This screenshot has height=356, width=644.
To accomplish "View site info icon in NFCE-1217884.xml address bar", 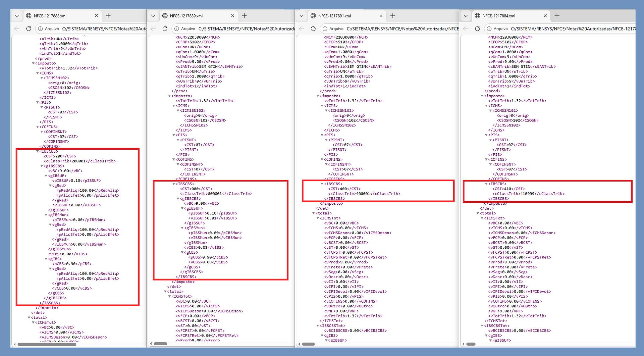I will [x=490, y=29].
